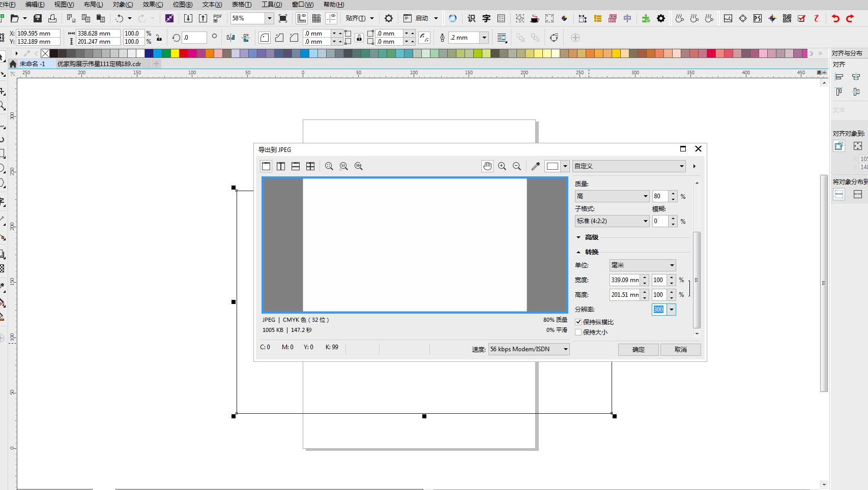
Task: Switch to 优家购展示伟星111定稿189.cdr document tab
Action: [x=99, y=64]
